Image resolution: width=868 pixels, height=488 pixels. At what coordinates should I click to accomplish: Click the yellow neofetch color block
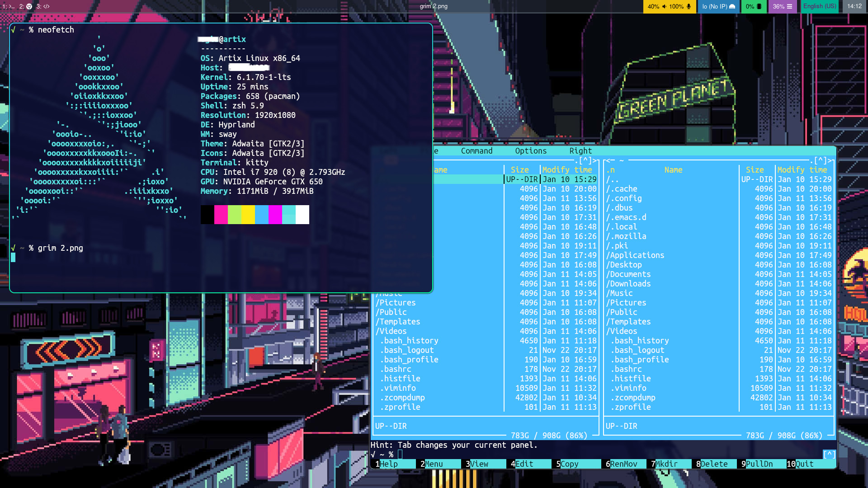pyautogui.click(x=248, y=215)
